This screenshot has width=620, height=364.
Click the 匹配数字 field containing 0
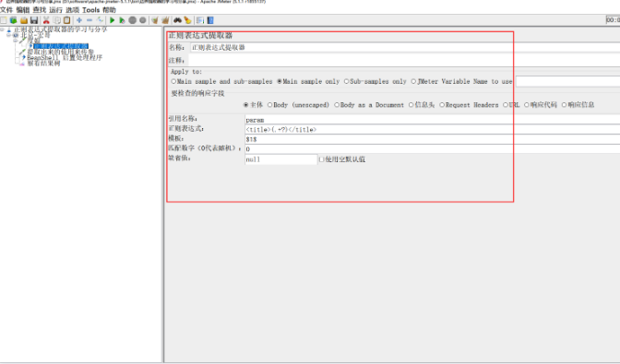tap(432, 149)
